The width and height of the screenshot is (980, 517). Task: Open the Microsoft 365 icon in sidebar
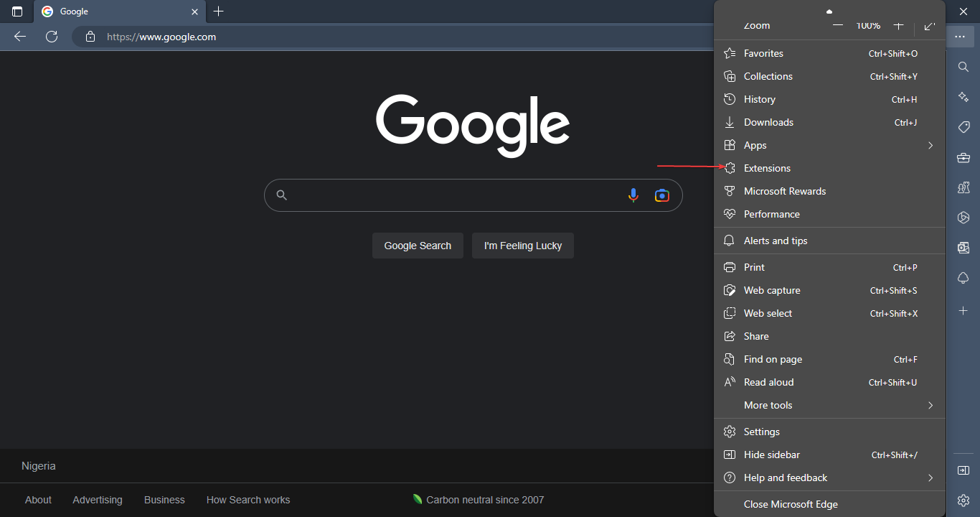tap(963, 218)
